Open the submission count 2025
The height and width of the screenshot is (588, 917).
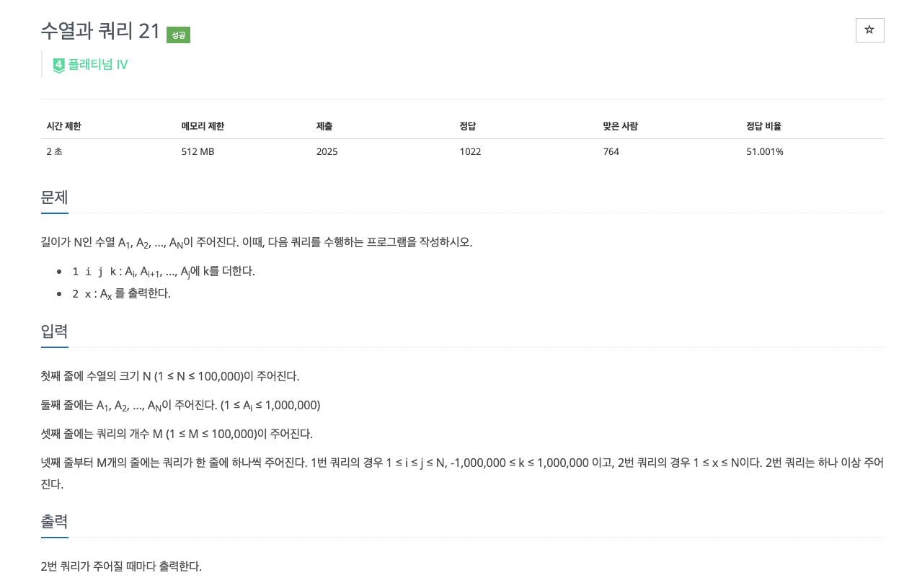click(326, 151)
